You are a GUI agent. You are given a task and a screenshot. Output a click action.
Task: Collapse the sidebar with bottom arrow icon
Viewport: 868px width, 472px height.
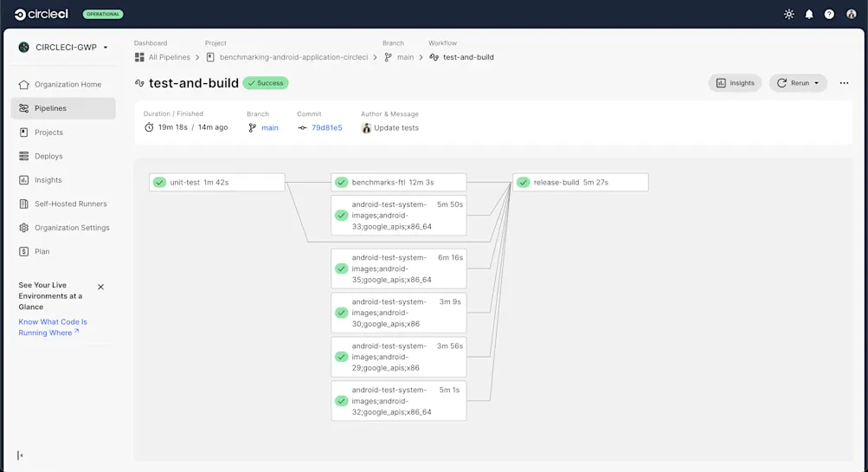coord(20,456)
